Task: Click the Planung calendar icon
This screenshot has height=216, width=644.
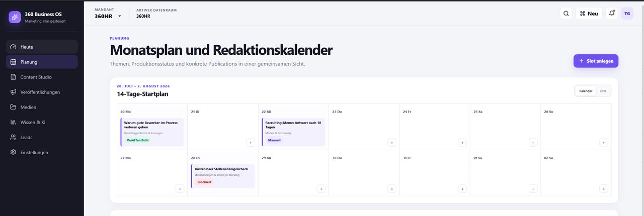Action: (x=14, y=62)
